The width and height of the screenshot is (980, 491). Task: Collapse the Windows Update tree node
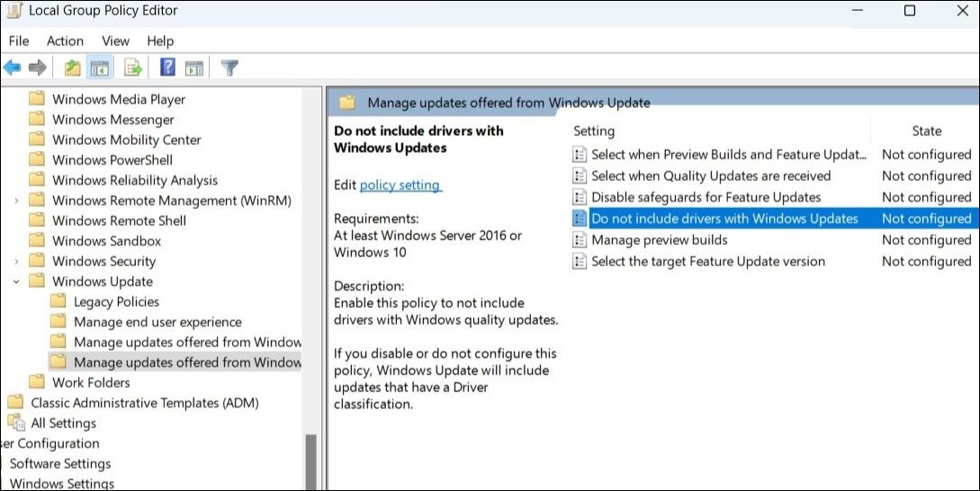[17, 281]
